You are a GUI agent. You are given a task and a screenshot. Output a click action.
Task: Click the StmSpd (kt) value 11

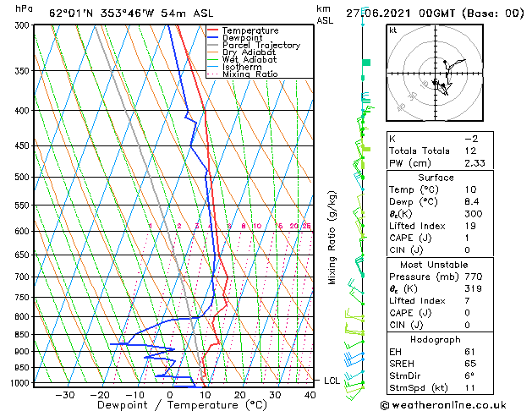pos(470,387)
